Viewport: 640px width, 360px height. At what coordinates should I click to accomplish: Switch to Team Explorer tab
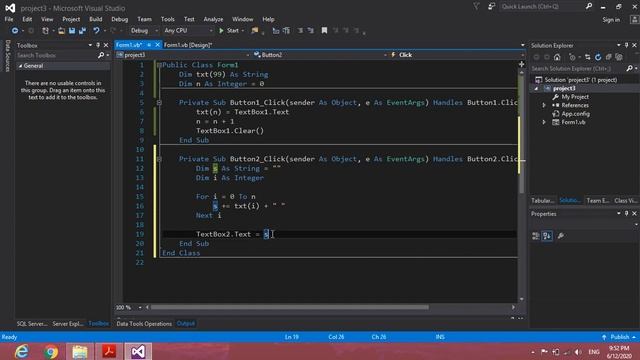[x=598, y=200]
